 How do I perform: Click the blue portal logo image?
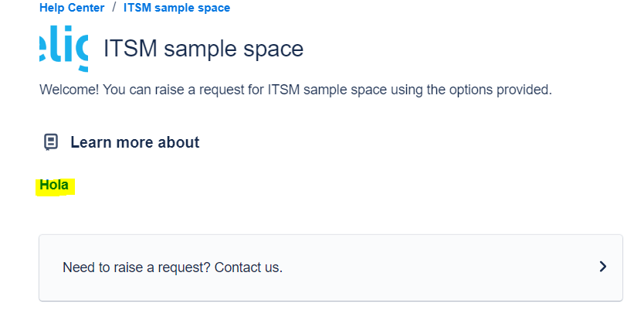pos(63,48)
